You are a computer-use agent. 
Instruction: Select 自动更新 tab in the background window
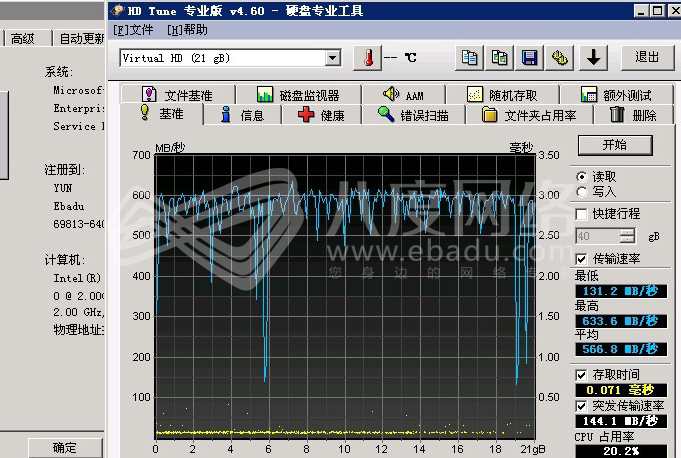tap(80, 38)
